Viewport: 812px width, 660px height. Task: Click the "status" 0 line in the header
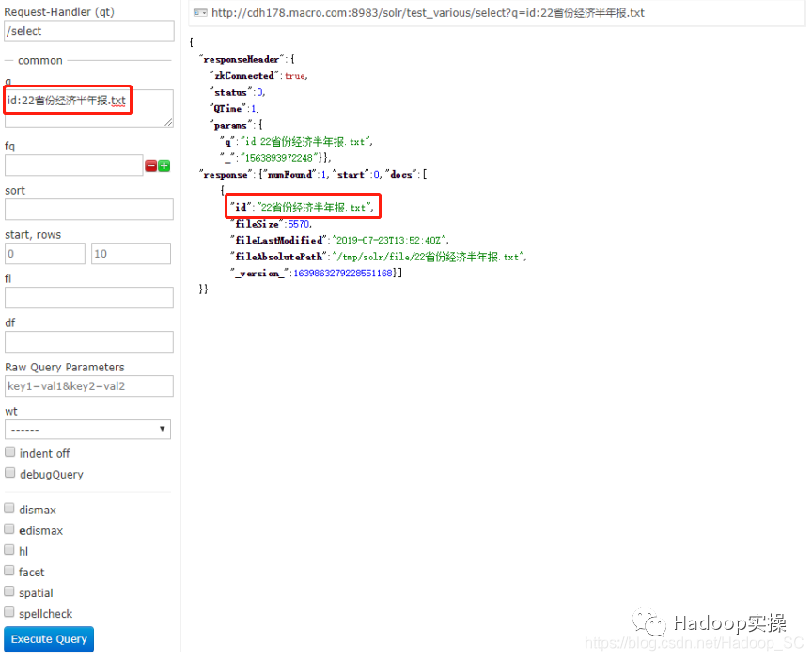pos(237,92)
